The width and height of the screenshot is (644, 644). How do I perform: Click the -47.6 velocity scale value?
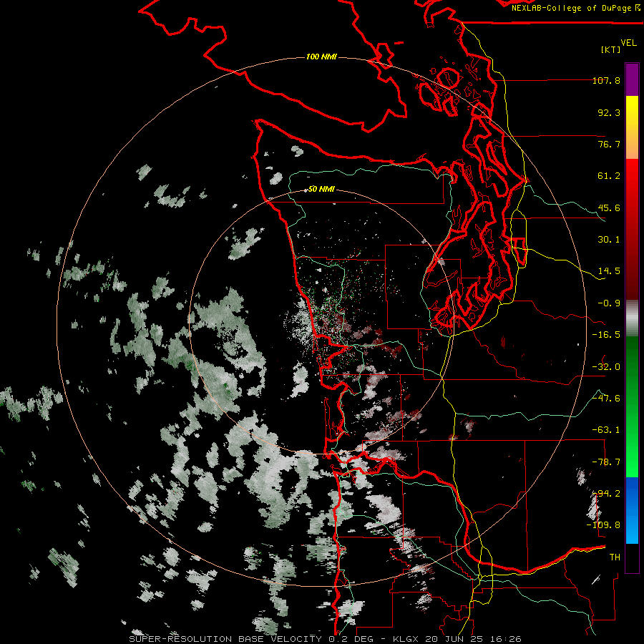tap(606, 399)
